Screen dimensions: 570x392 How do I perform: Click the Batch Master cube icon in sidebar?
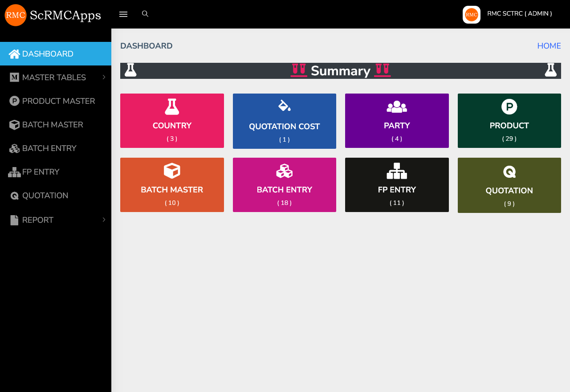[14, 125]
